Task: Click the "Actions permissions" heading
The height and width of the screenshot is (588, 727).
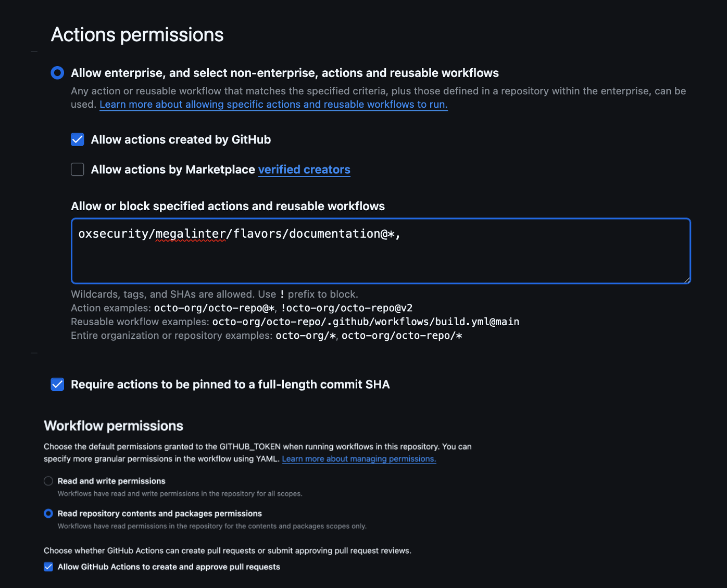Action: (x=137, y=35)
